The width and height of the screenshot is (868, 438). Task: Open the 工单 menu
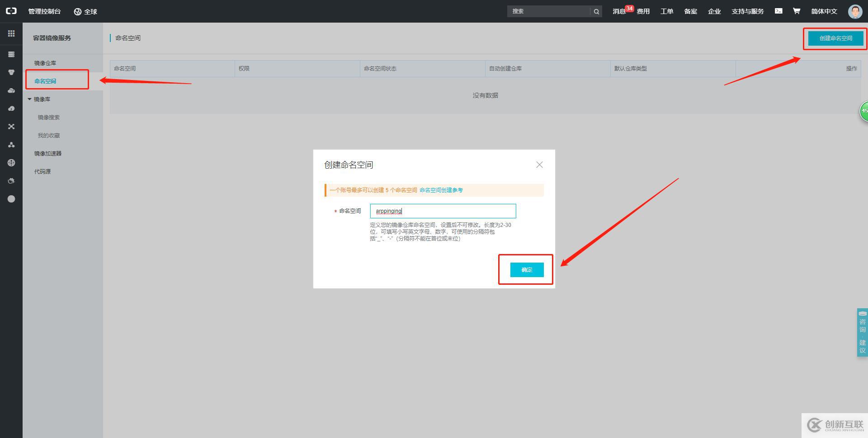coord(667,11)
